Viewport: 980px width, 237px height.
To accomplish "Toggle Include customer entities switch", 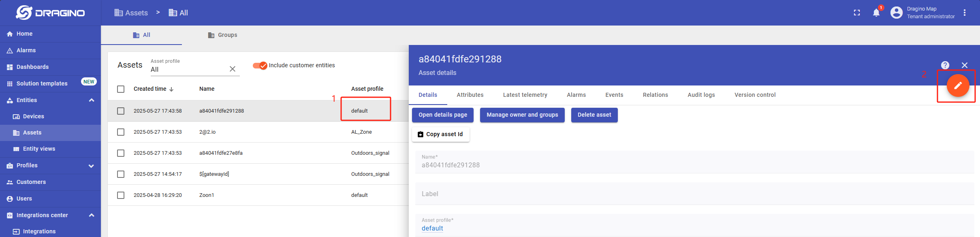I will click(260, 65).
